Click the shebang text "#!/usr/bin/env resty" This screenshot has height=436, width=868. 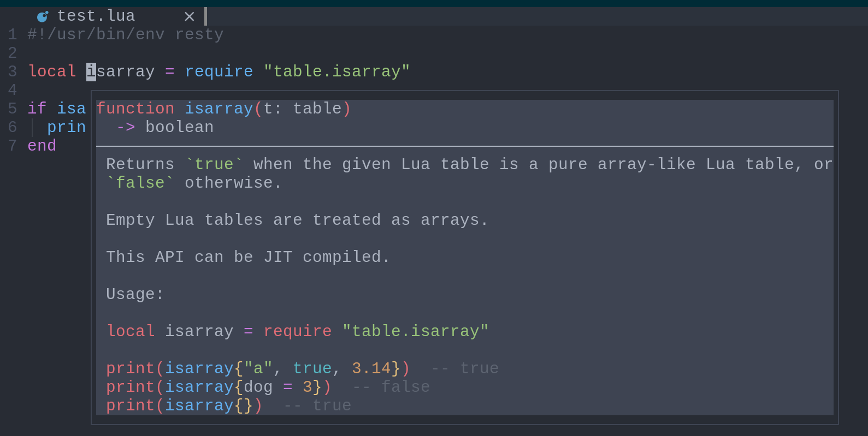[126, 34]
